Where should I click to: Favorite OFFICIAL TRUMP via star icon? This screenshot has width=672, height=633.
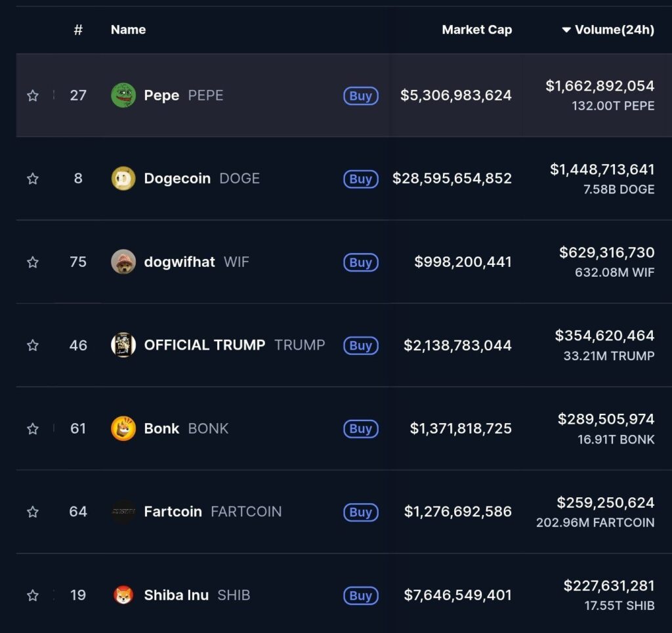33,345
